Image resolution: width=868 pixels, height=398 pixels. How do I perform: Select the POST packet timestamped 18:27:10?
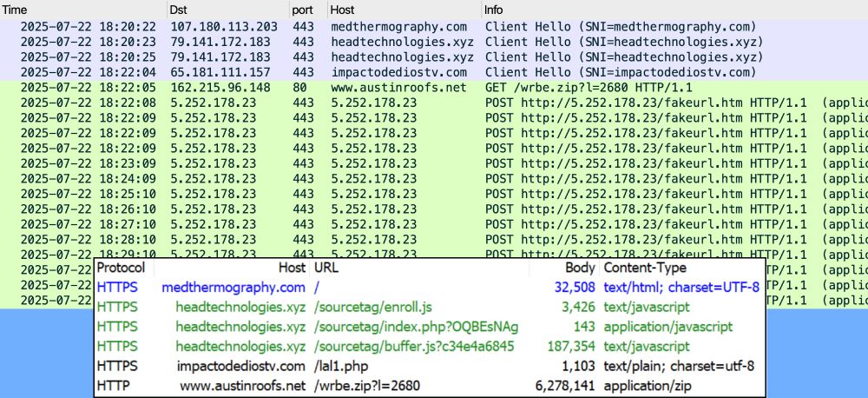tap(434, 224)
